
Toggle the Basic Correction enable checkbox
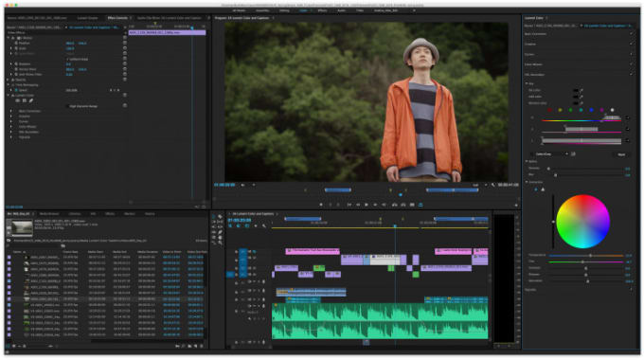click(x=632, y=34)
